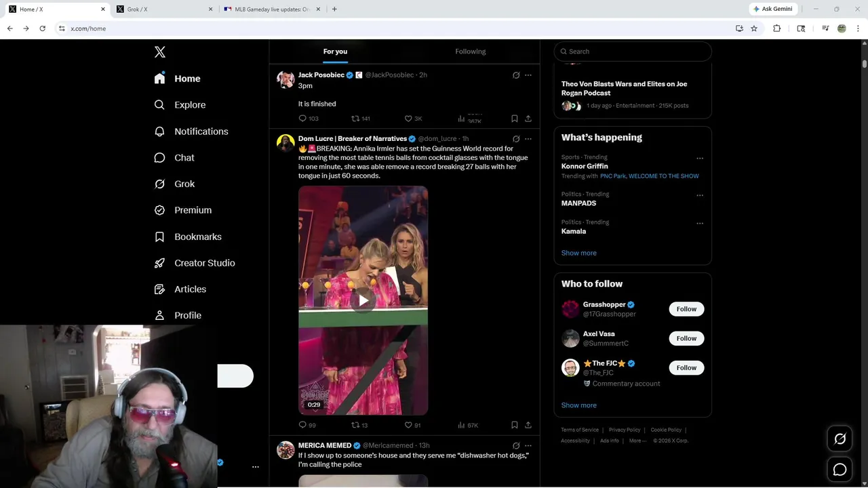Click the Grok icon on MERICA MEMED post
The width and height of the screenshot is (868, 488).
click(516, 446)
